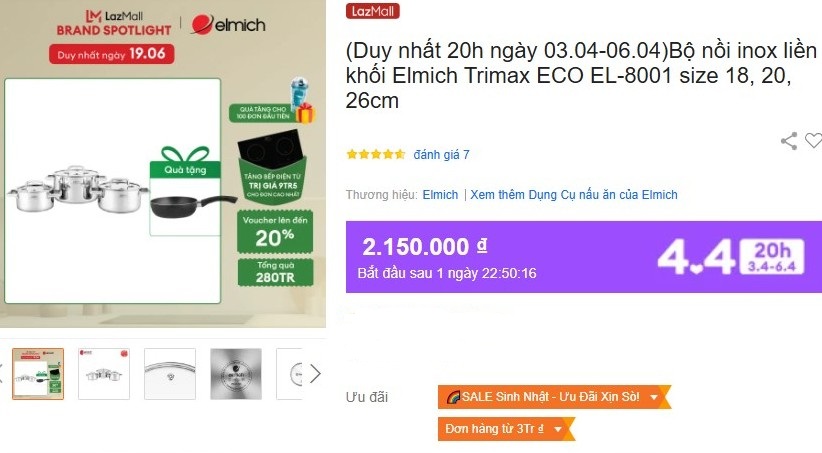
Task: Expand the Đơn hàng từ 3Tr dropdown
Action: click(506, 429)
